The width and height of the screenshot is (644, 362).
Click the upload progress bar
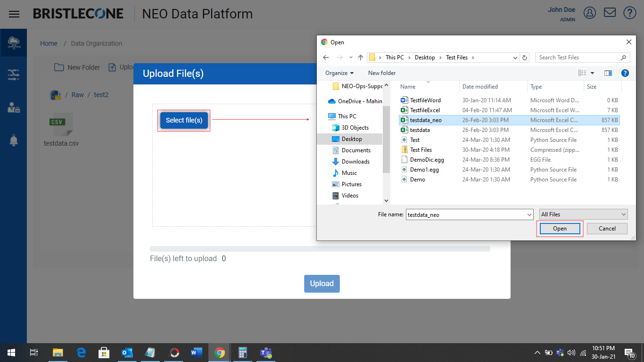point(320,248)
